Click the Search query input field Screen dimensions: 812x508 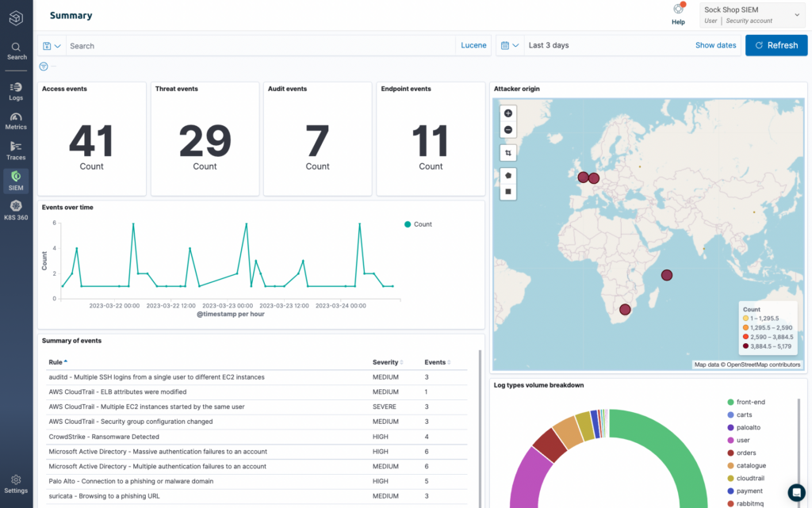click(260, 46)
